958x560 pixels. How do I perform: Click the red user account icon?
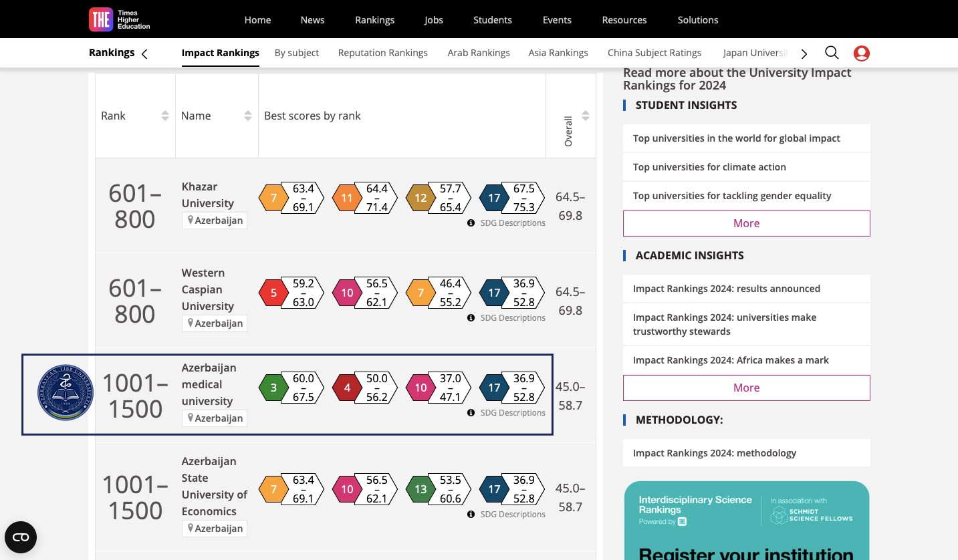click(861, 53)
